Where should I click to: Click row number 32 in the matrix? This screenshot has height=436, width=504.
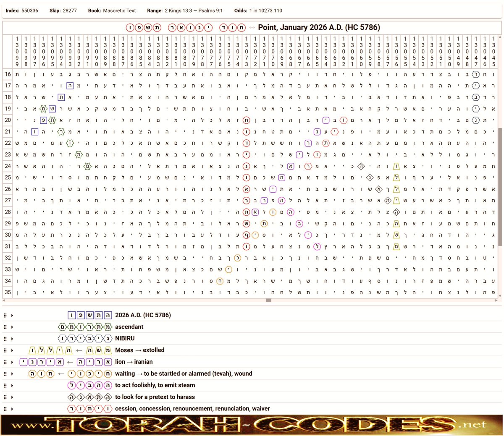[x=8, y=258]
